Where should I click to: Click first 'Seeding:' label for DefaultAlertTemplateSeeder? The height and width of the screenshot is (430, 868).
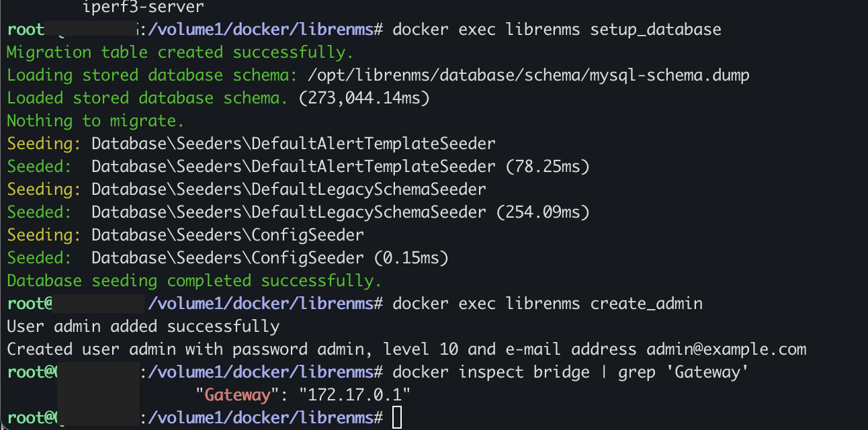44,144
